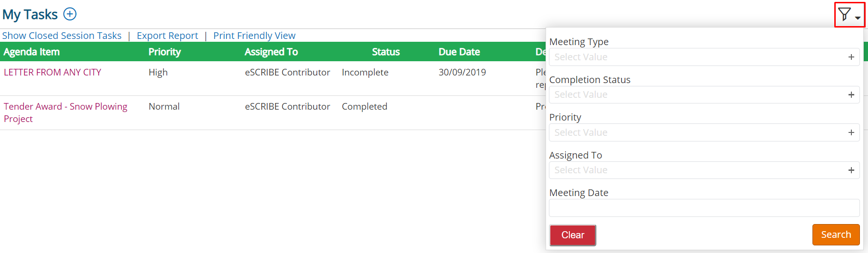The image size is (868, 253).
Task: Open Meeting Type select value box
Action: pos(704,57)
